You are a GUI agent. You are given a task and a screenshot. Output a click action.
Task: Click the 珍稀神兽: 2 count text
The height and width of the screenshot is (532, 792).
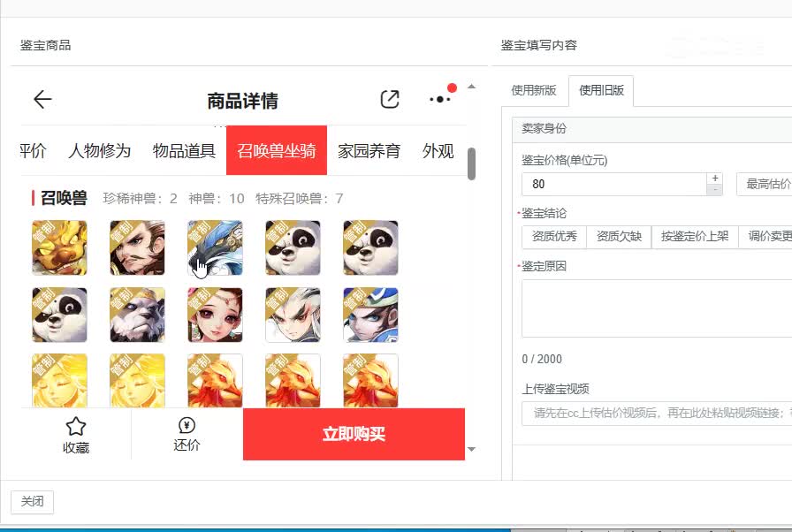pyautogui.click(x=140, y=198)
